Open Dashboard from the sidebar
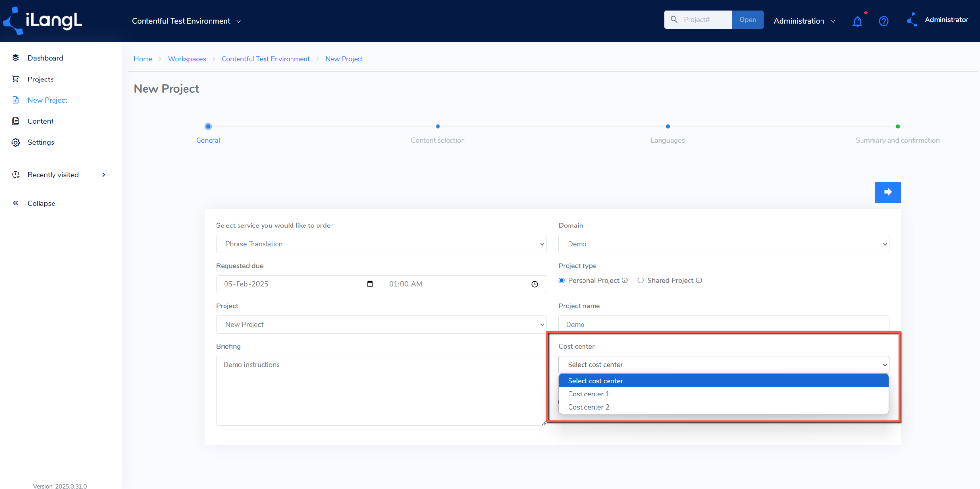 [45, 58]
